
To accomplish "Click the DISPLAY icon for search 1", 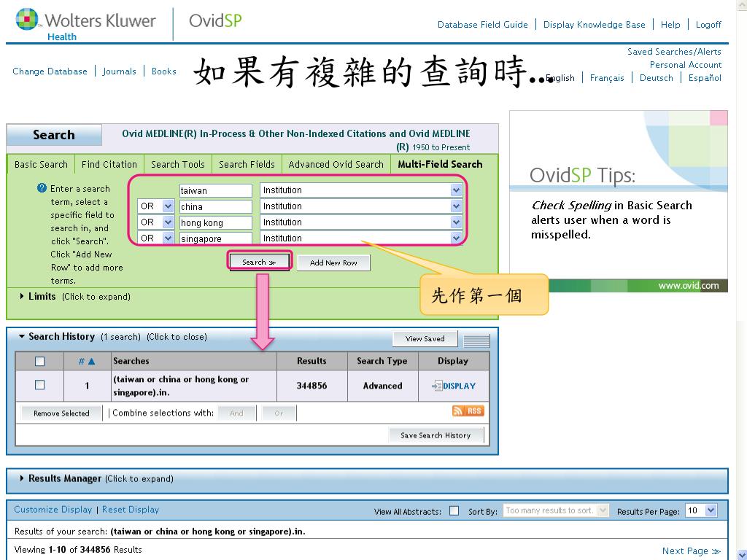I will tap(454, 386).
